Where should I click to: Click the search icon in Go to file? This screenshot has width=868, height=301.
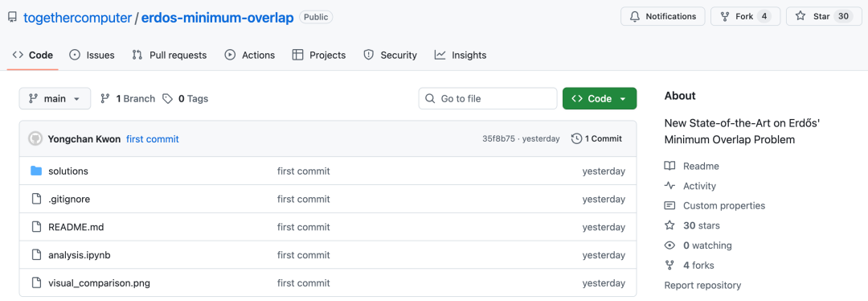point(430,99)
